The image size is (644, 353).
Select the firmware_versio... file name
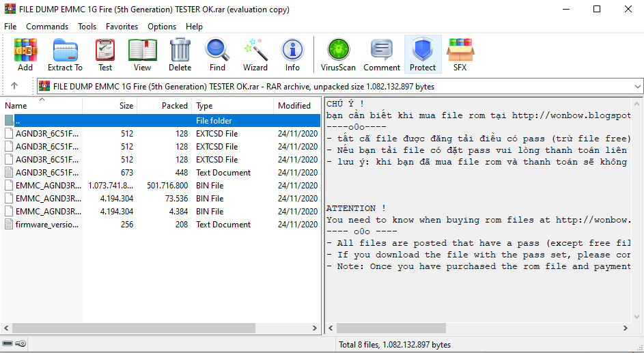tap(47, 224)
